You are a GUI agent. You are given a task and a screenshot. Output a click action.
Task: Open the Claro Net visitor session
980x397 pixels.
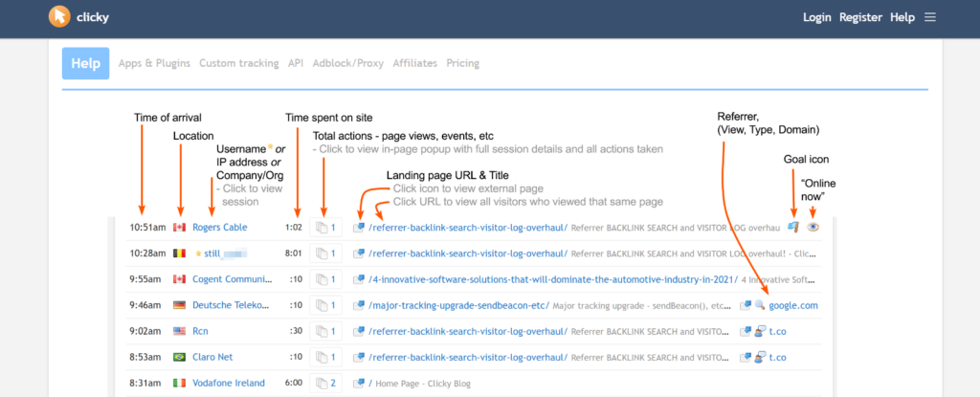click(212, 358)
